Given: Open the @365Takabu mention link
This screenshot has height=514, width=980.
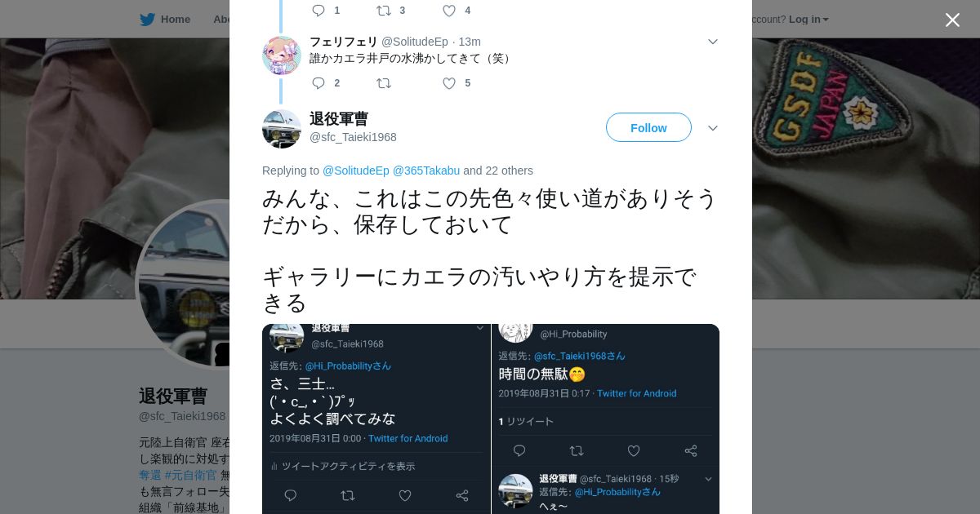Looking at the screenshot, I should 426,171.
